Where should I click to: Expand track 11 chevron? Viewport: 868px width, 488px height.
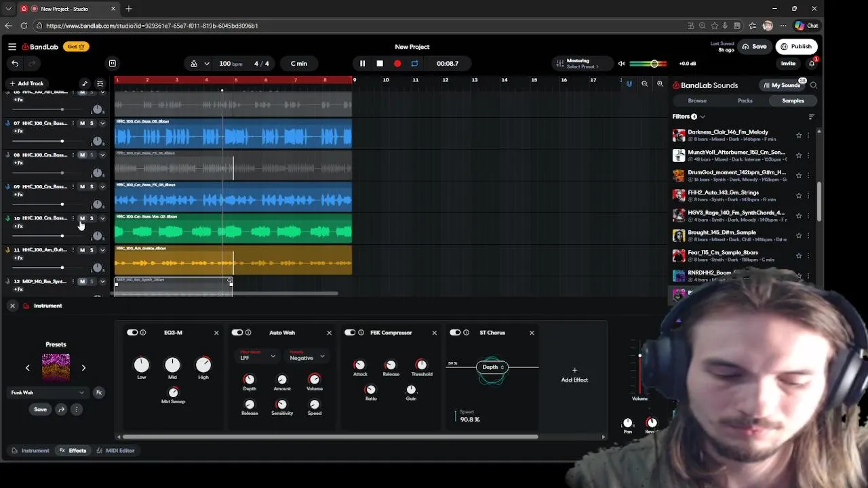(102, 250)
